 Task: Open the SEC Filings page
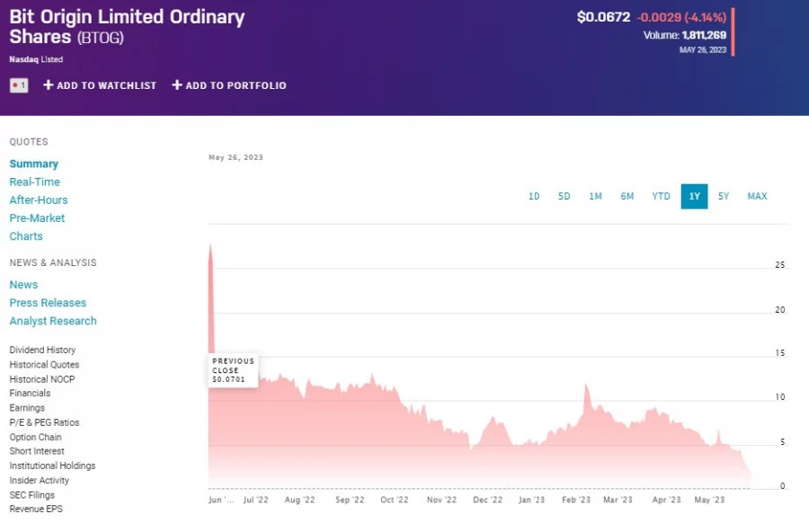pyautogui.click(x=31, y=494)
